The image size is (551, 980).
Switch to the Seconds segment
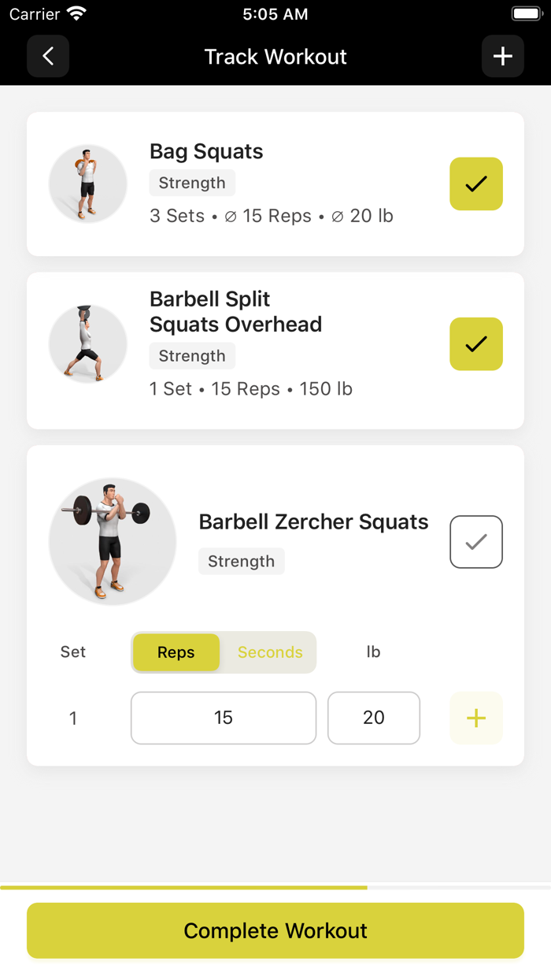[270, 652]
